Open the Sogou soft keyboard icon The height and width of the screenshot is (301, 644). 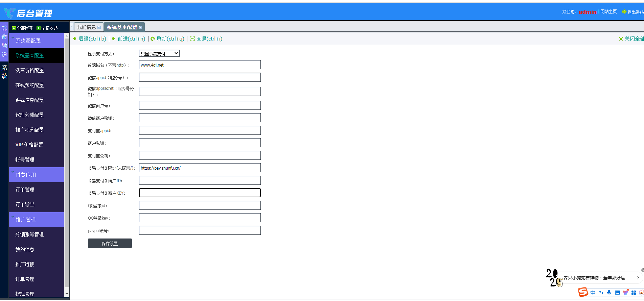point(617,293)
